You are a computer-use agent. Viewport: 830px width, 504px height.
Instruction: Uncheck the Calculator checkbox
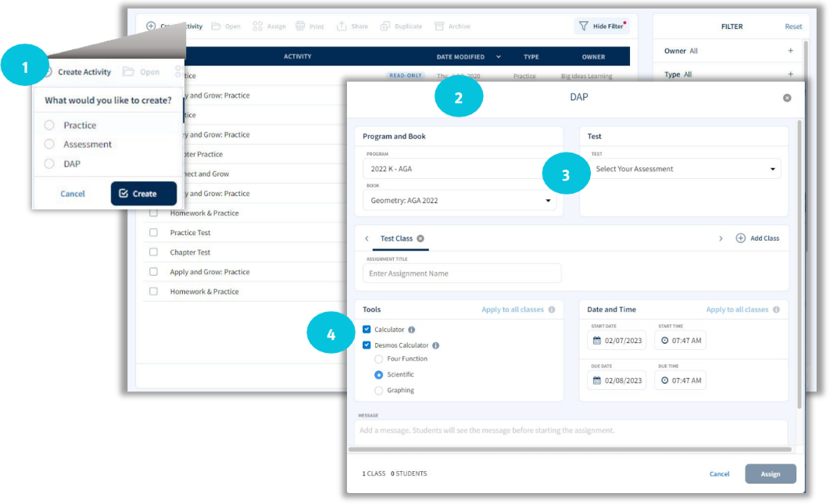pos(367,330)
